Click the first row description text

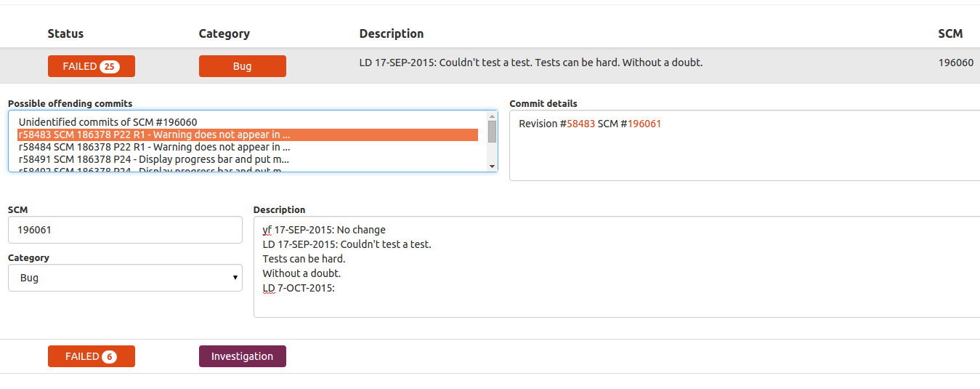(x=530, y=63)
